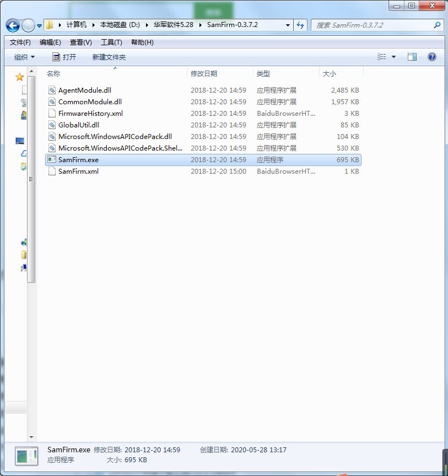Open the blue Help question mark
448x476 pixels.
pyautogui.click(x=432, y=57)
